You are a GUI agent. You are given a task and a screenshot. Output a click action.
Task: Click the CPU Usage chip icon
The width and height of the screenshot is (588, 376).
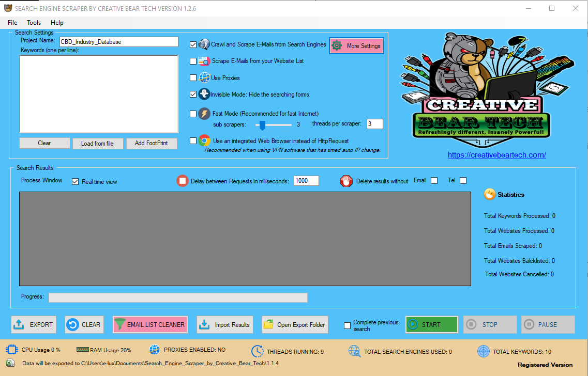pyautogui.click(x=11, y=350)
